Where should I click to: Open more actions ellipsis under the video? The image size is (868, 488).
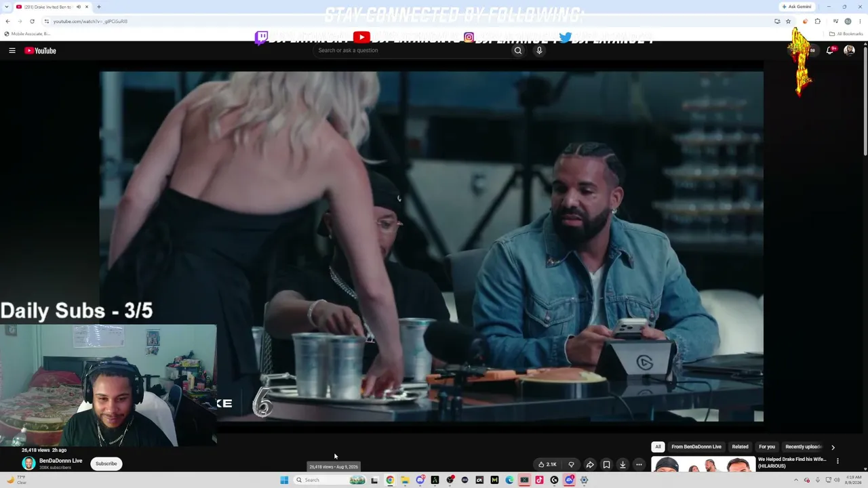coord(639,464)
